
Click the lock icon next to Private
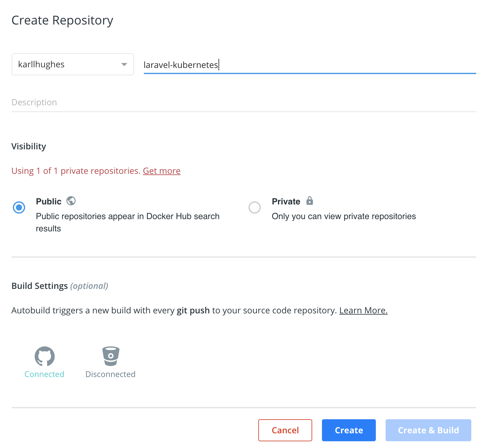[x=310, y=201]
